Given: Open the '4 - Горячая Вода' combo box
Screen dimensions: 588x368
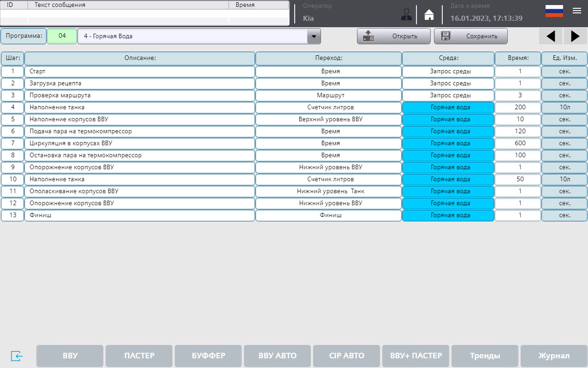Looking at the screenshot, I should click(x=193, y=36).
